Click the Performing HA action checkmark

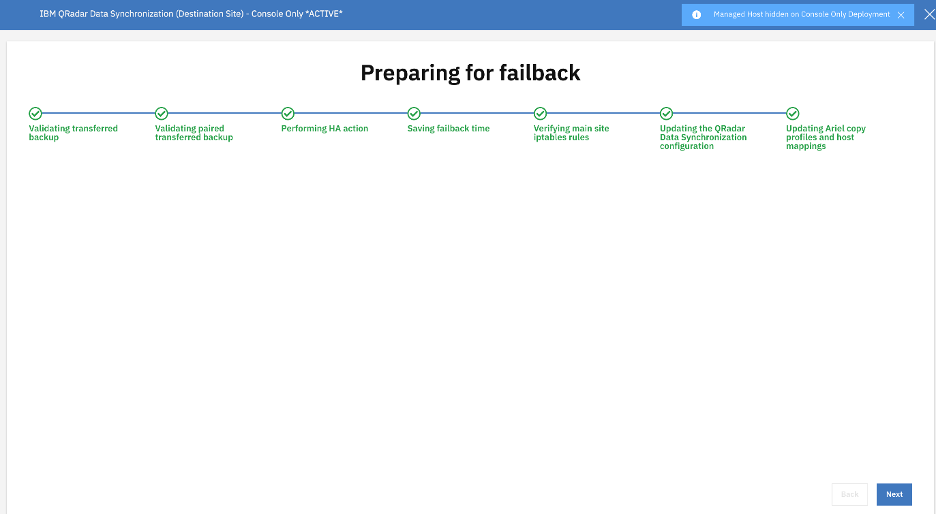tap(288, 113)
